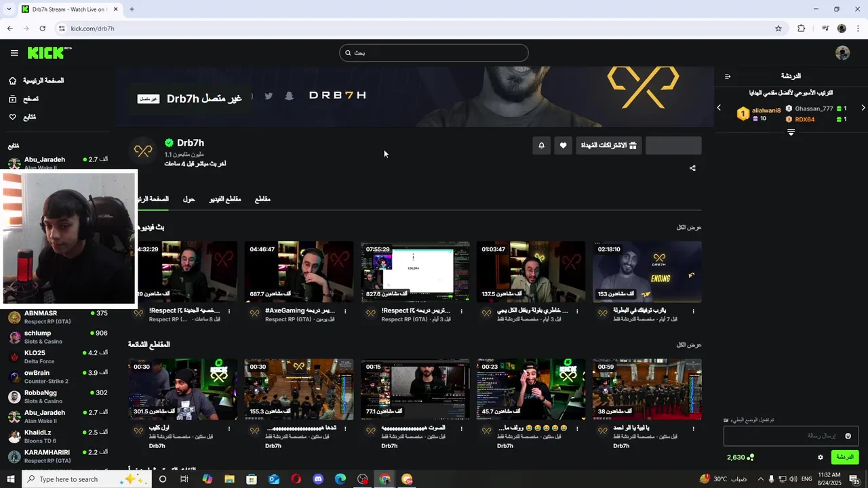Click the heart follow button
Viewport: 868px width, 488px height.
(563, 145)
